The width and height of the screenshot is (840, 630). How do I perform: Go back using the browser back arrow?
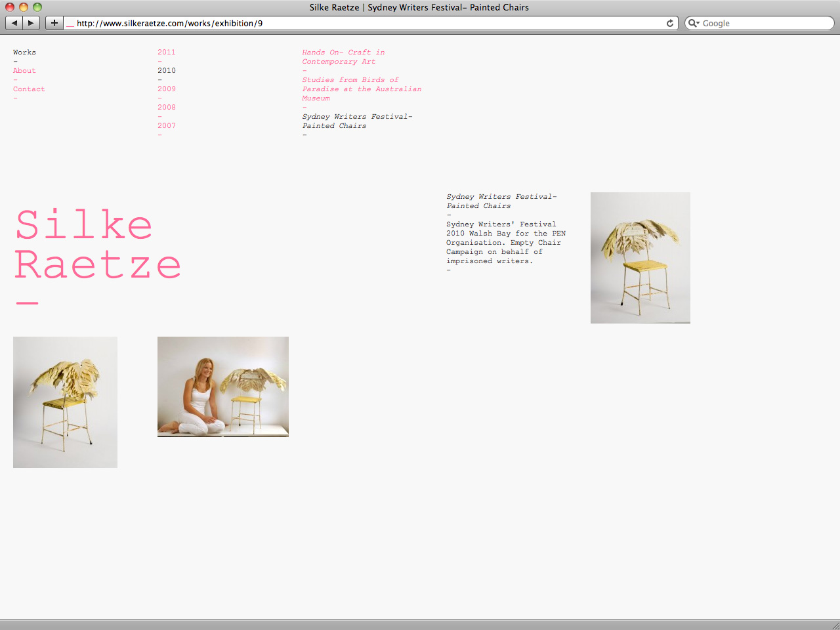tap(14, 23)
